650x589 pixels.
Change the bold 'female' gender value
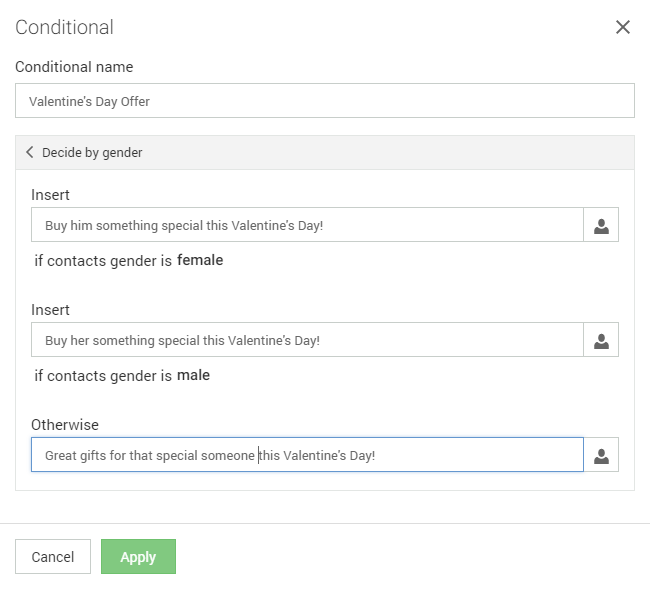pos(200,261)
